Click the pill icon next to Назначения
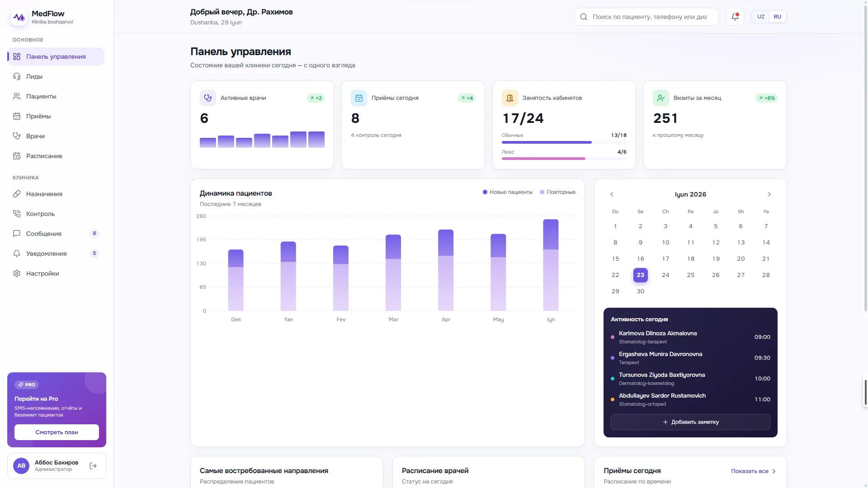Viewport: 868px width, 488px height. click(17, 194)
